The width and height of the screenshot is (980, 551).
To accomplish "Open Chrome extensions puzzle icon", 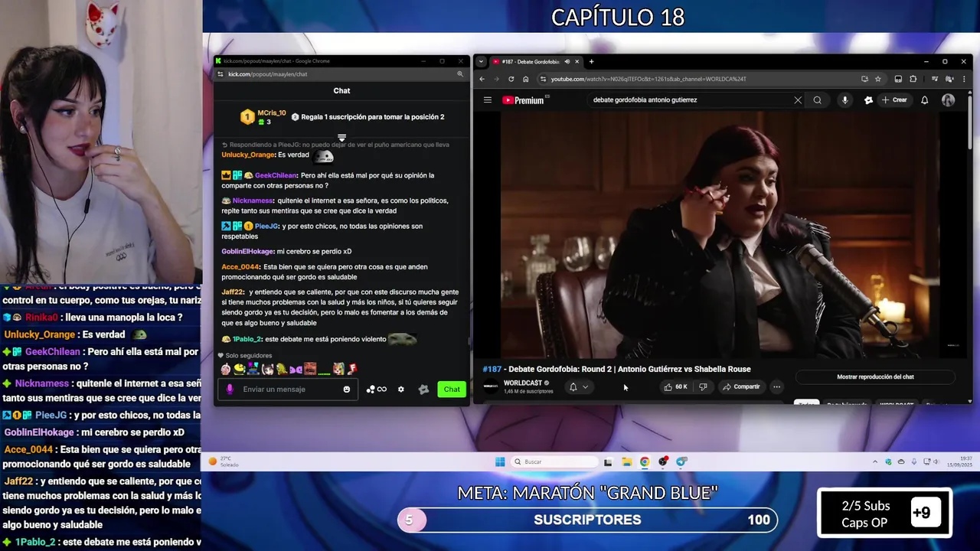I will [913, 79].
